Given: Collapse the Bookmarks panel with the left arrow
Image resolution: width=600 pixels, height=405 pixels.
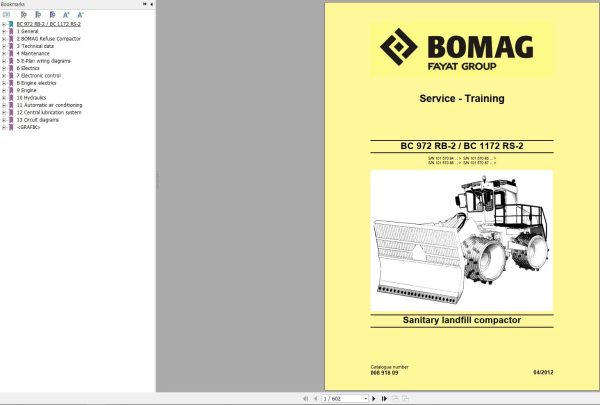Looking at the screenshot, I should (152, 4).
